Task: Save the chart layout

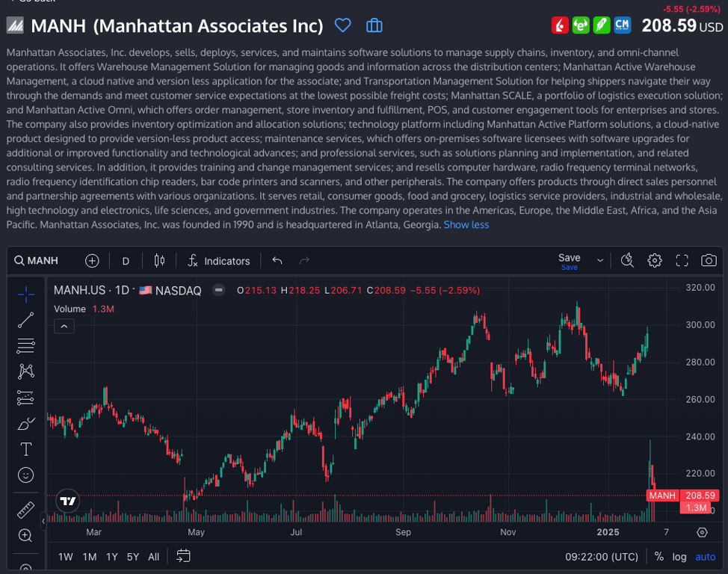Action: 570,261
